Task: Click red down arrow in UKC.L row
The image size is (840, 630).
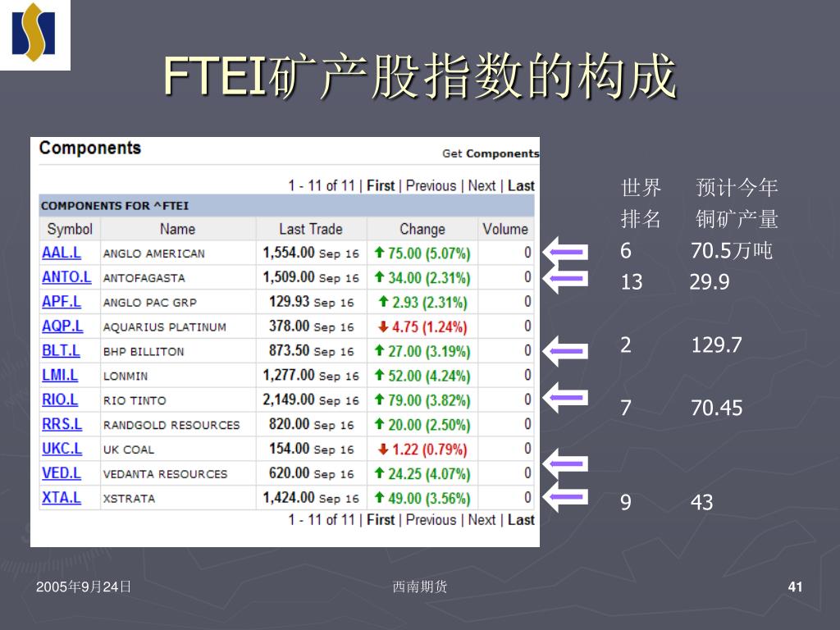Action: [383, 449]
